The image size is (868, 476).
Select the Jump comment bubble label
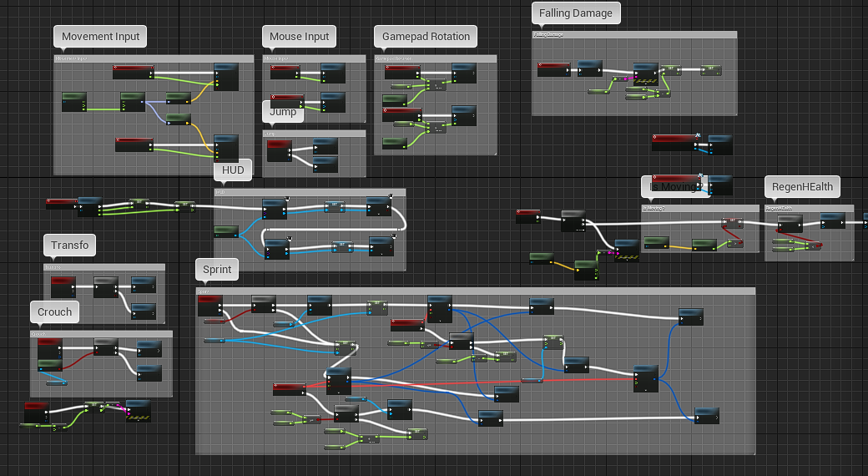tap(283, 112)
